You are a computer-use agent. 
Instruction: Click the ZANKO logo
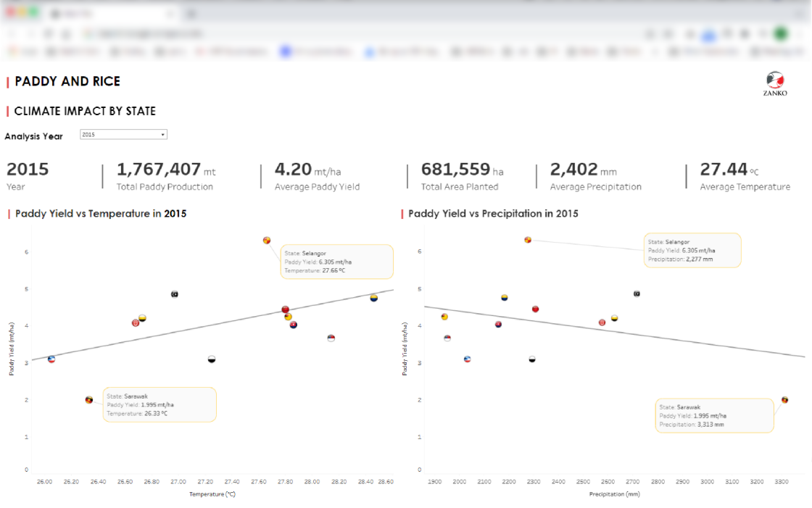[775, 83]
